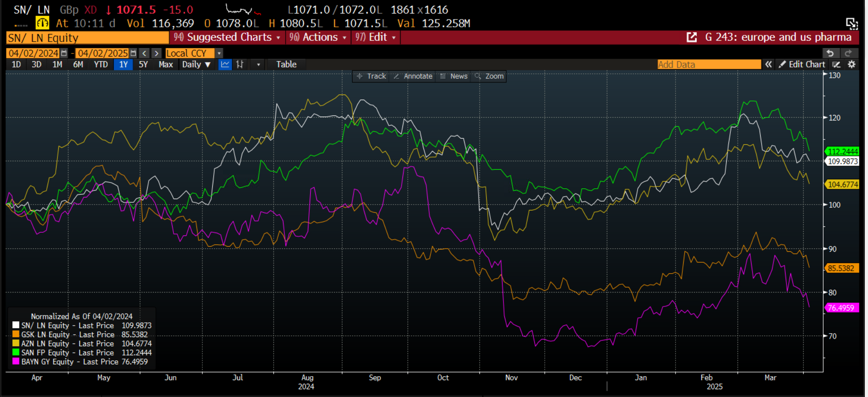This screenshot has height=397, width=868.
Task: Click the annotation pencil-line icon near gear
Action: [x=836, y=65]
